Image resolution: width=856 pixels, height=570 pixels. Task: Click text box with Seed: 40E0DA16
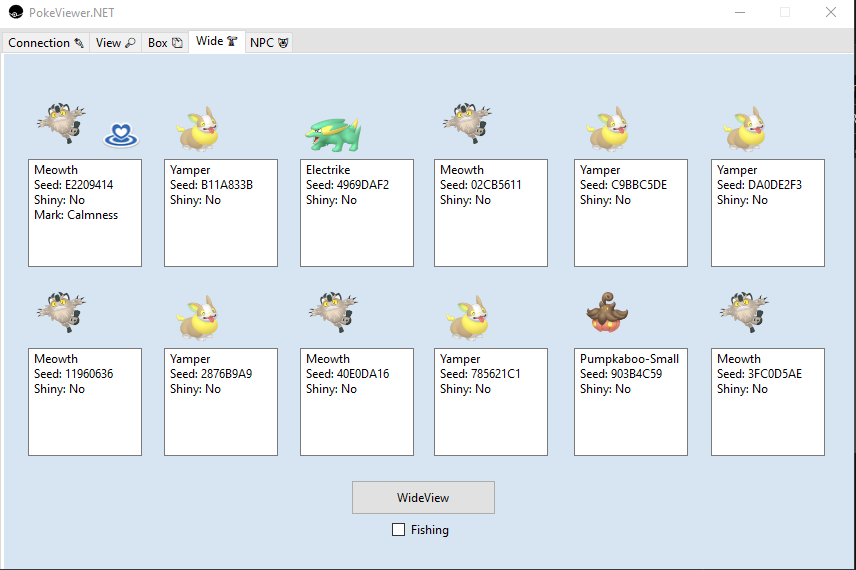(357, 402)
